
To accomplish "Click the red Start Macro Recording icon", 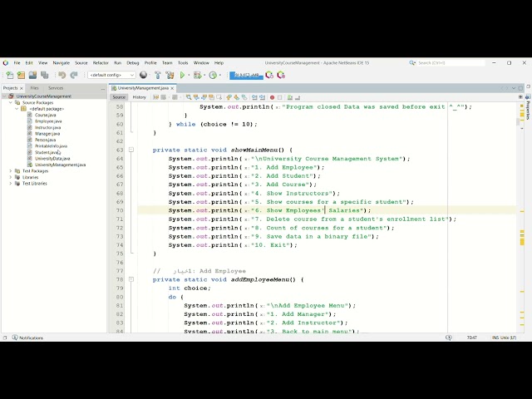I will coord(272,97).
